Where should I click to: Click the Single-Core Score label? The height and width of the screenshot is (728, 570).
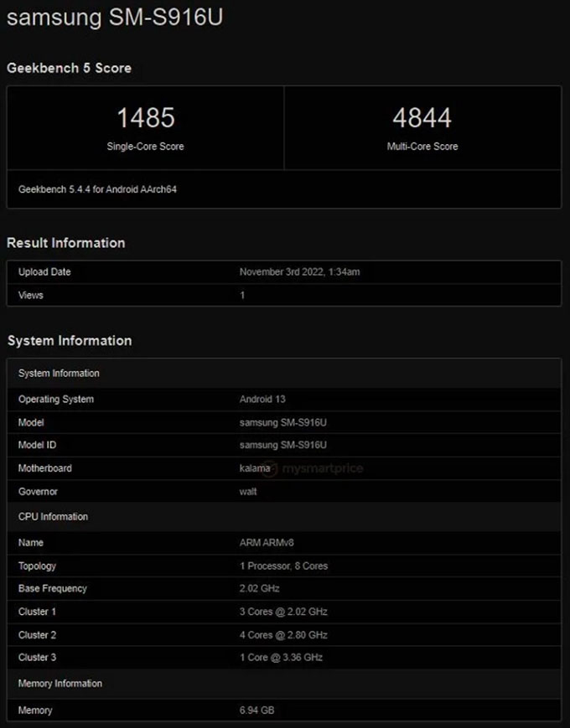tap(145, 147)
